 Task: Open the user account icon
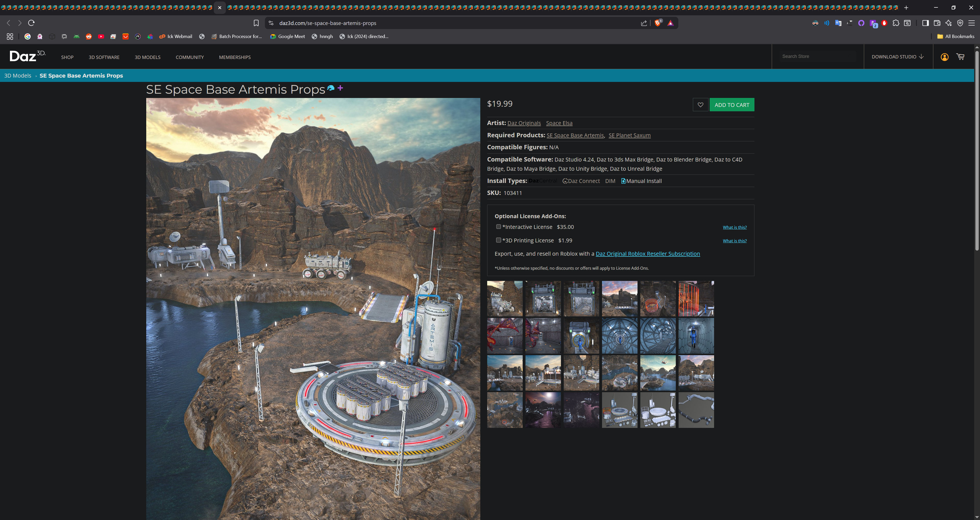[x=944, y=57]
